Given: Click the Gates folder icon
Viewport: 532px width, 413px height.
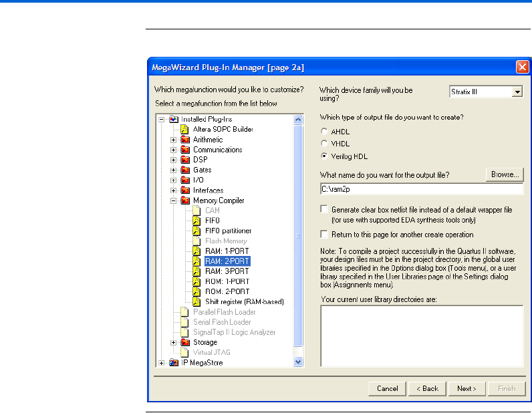Looking at the screenshot, I should tap(185, 170).
